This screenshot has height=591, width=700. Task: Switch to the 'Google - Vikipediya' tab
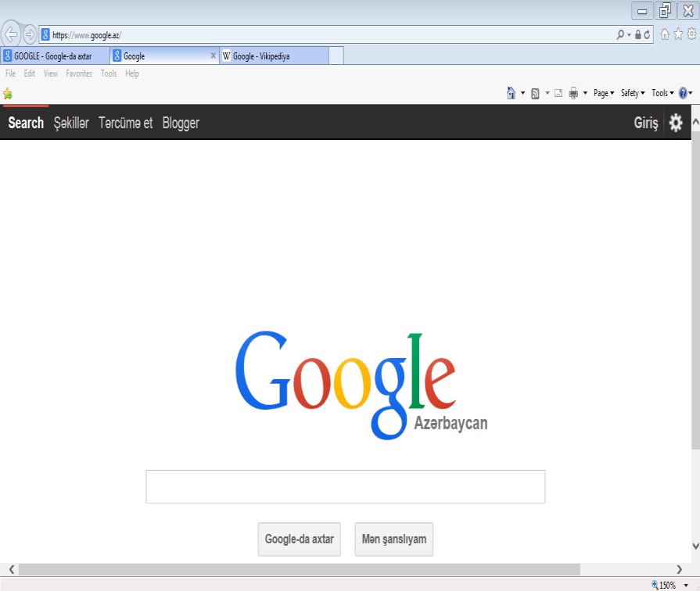(x=274, y=56)
